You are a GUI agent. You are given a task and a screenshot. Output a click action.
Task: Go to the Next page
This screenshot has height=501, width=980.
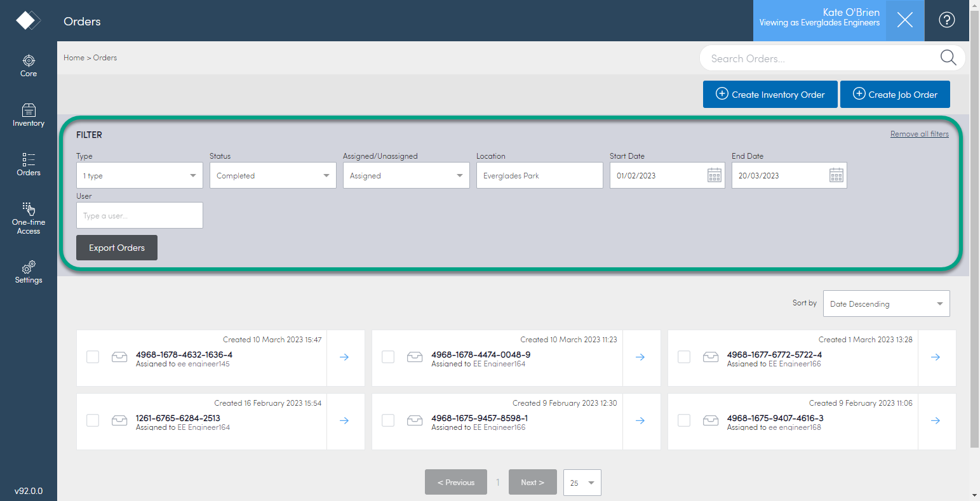click(x=532, y=483)
